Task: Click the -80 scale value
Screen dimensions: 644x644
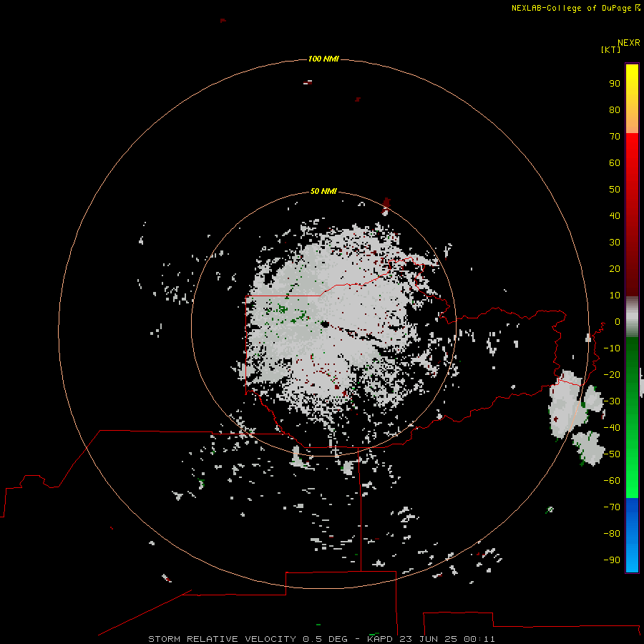Action: (612, 534)
